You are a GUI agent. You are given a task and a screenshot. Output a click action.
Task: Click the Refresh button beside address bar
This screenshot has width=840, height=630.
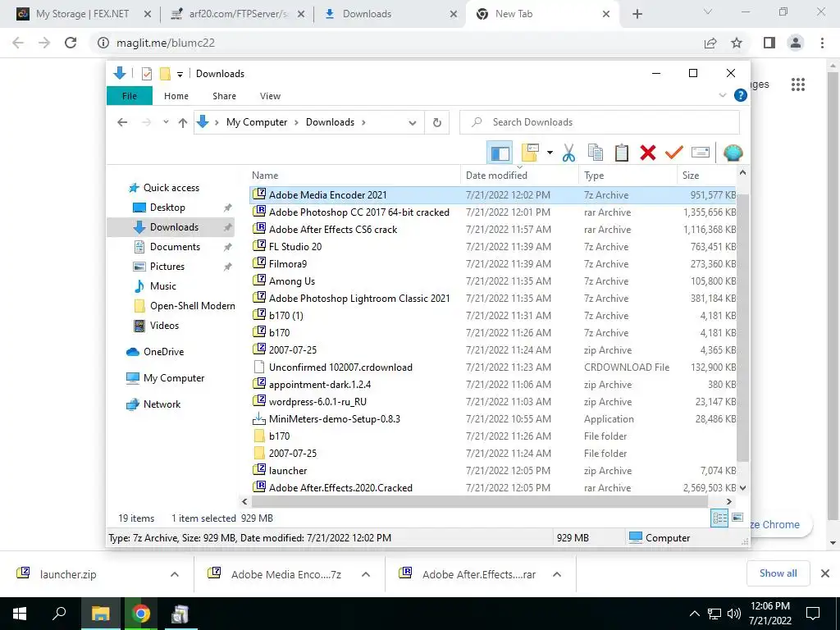point(437,122)
